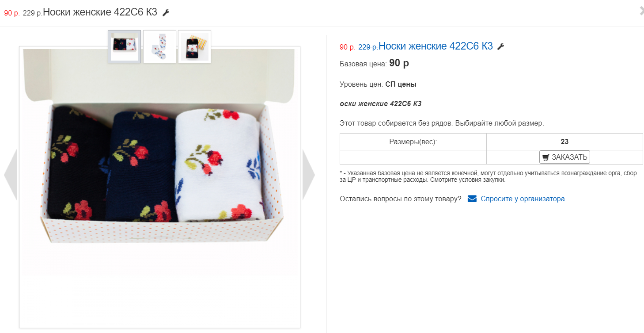Click the large socks-in-box product image
Image resolution: width=644 pixels, height=333 pixels.
point(159,168)
